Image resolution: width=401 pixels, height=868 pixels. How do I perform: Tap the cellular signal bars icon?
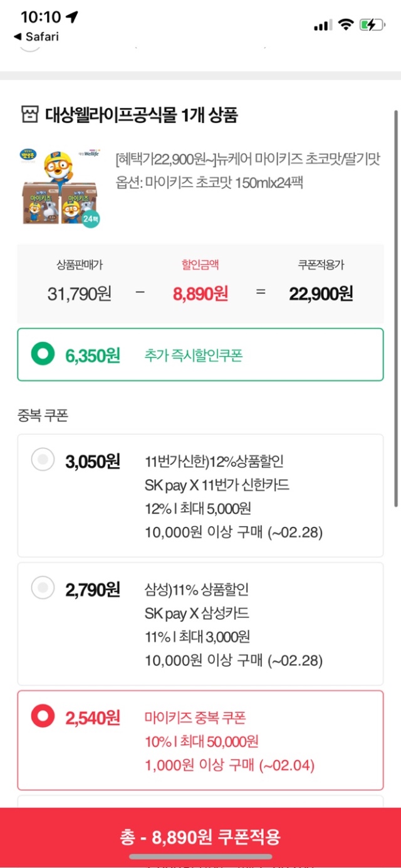click(x=323, y=25)
